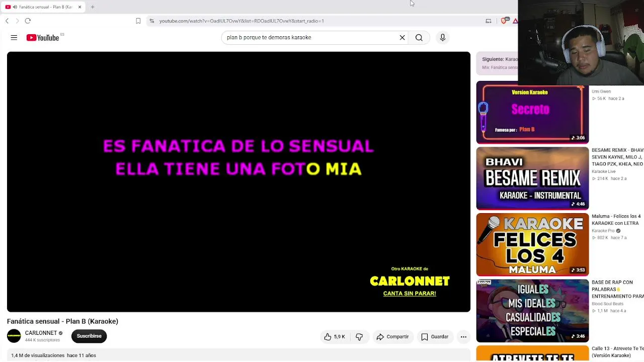This screenshot has height=362, width=644.
Task: Dislike the video
Action: tap(359, 337)
